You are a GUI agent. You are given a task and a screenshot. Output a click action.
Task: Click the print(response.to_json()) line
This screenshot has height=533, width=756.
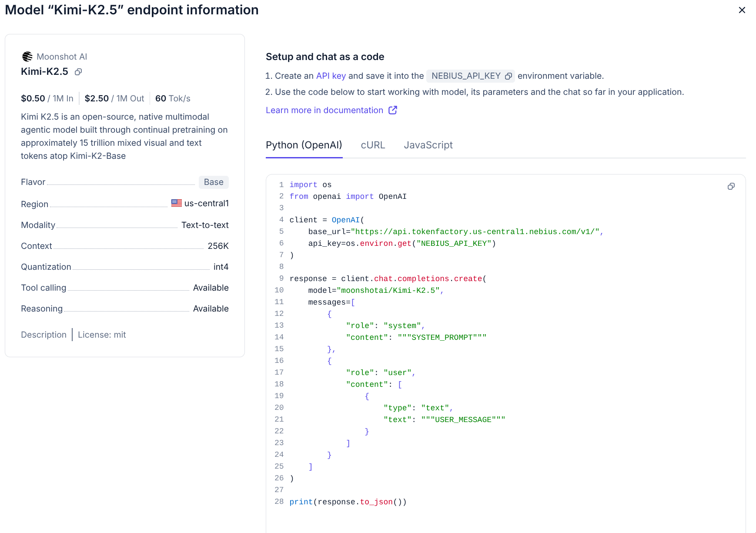[348, 502]
